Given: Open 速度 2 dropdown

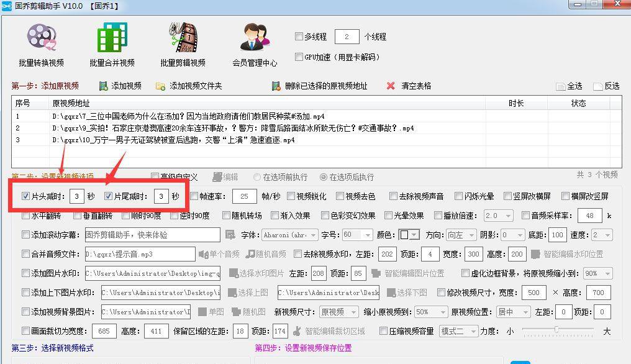Looking at the screenshot, I should (602, 235).
